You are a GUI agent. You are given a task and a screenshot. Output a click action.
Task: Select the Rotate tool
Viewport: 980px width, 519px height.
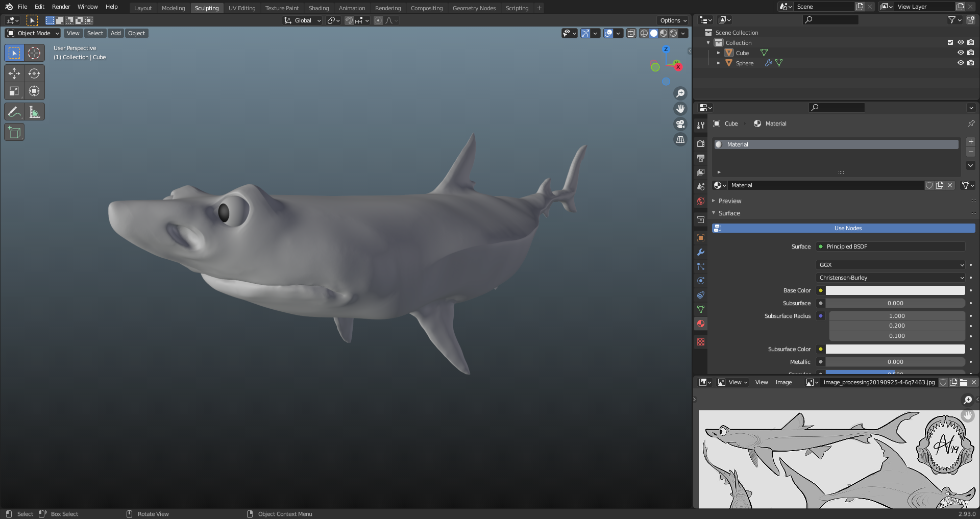[x=34, y=73]
